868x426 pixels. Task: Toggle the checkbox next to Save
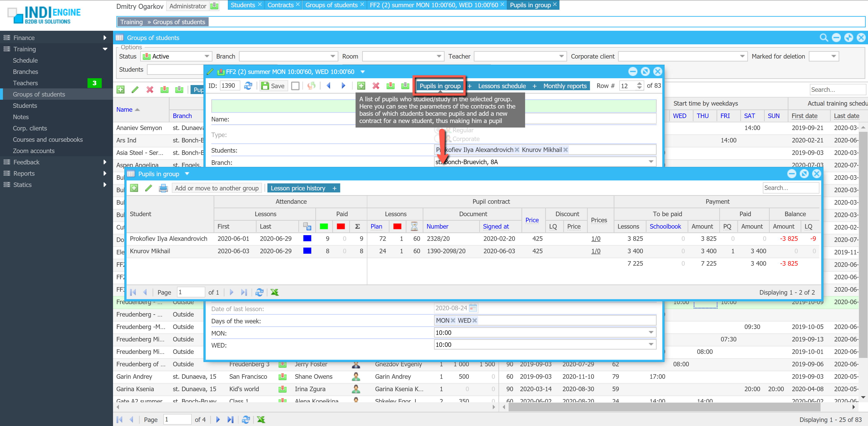click(x=295, y=86)
